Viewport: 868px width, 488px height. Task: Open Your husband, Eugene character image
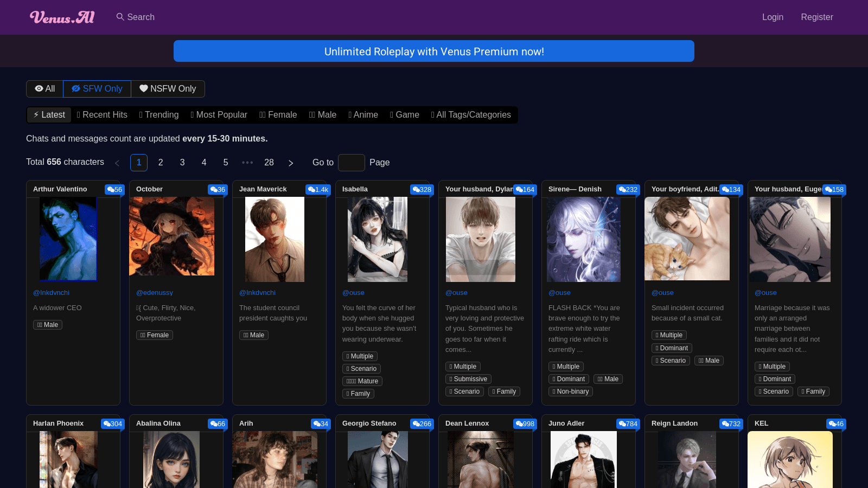(x=790, y=239)
